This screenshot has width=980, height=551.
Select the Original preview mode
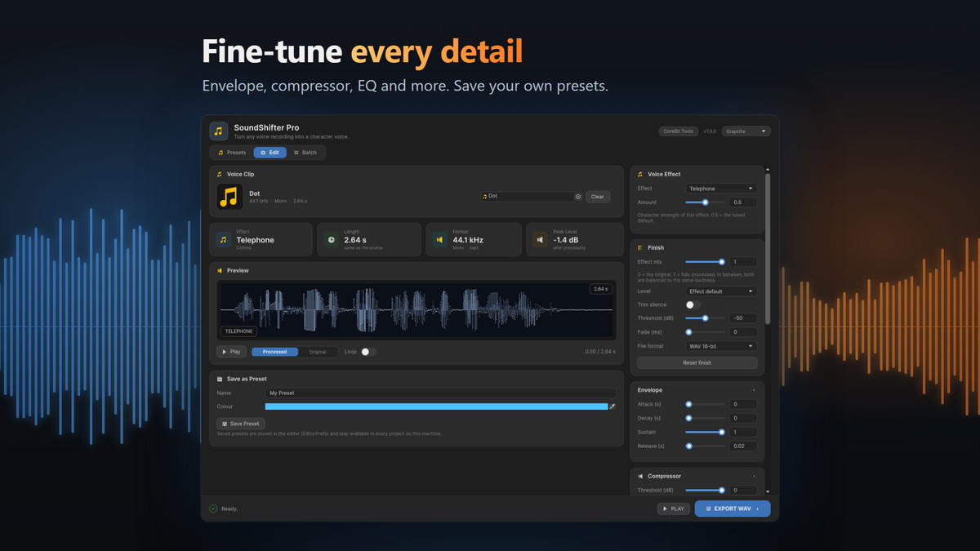(318, 352)
